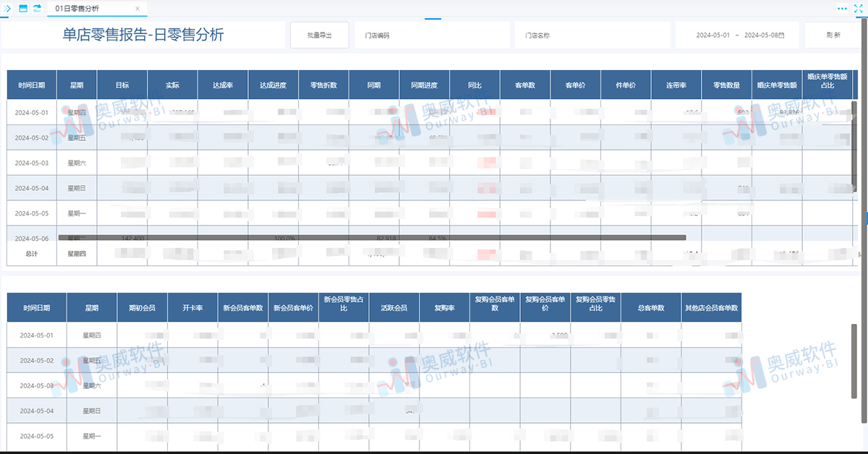This screenshot has height=454, width=868.
Task: Click the 刷新 button
Action: click(x=833, y=35)
